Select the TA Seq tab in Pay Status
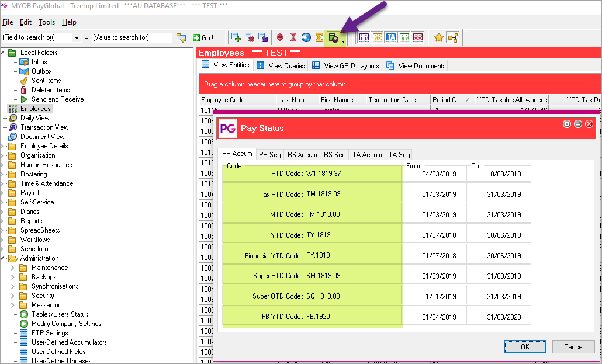 click(x=399, y=155)
